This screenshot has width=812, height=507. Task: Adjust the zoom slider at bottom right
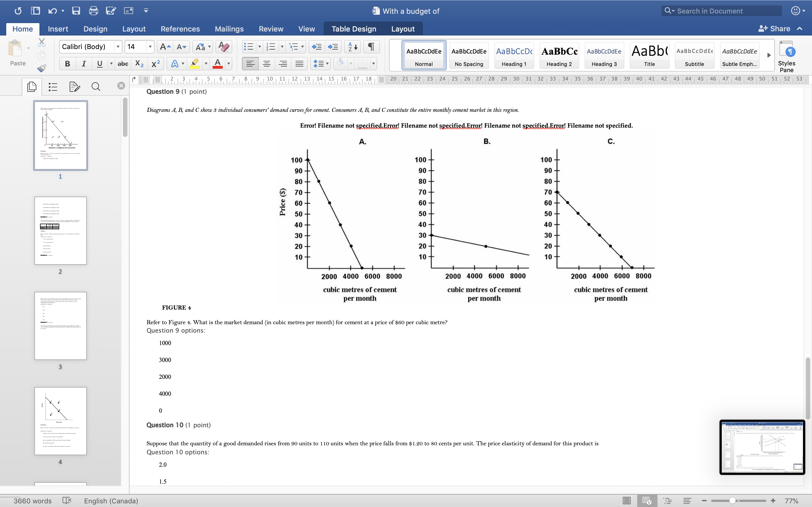pos(732,500)
